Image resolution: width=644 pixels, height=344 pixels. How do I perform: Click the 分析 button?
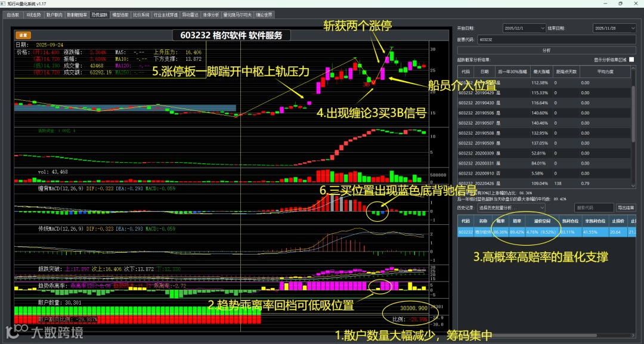547,50
